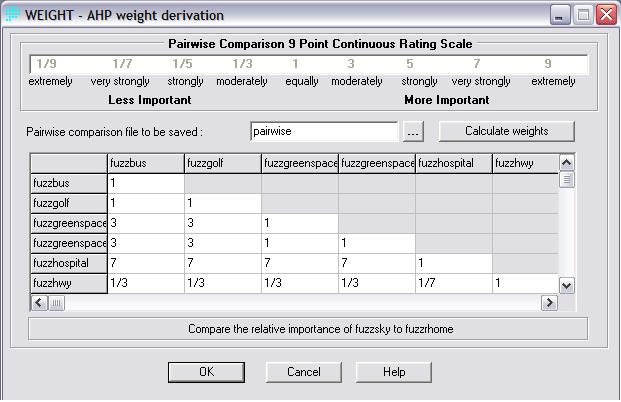Select the fuzzhospital row, fuzzbus column cell
621x402 pixels.
145,263
